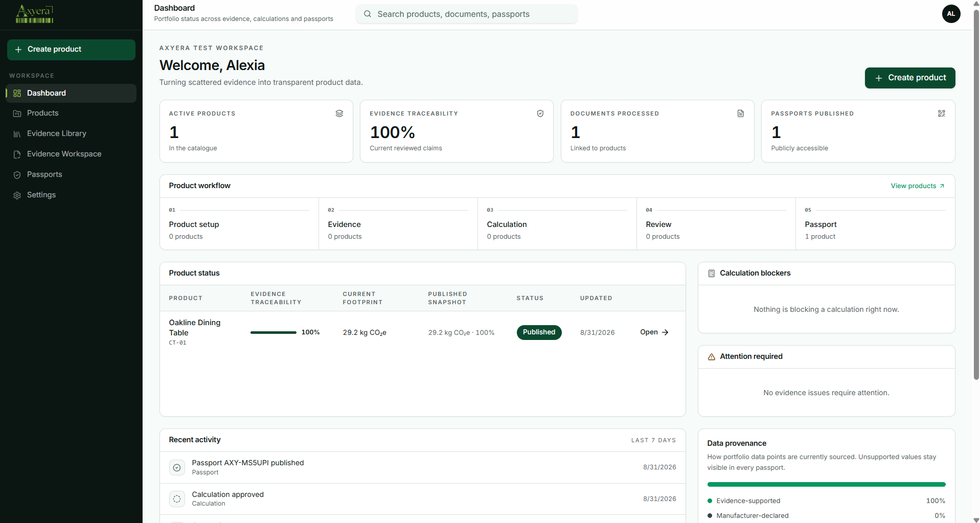Click the Evidence Workspace document icon
The image size is (980, 523).
click(17, 154)
